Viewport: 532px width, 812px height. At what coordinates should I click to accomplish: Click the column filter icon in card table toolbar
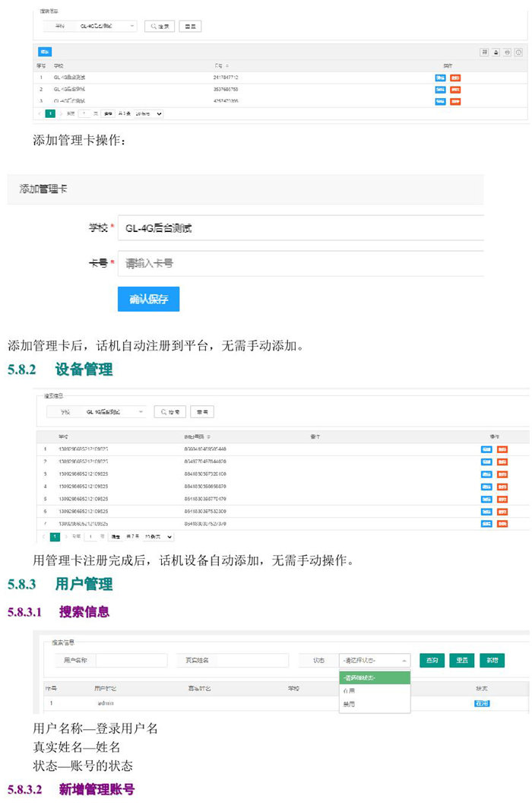484,52
